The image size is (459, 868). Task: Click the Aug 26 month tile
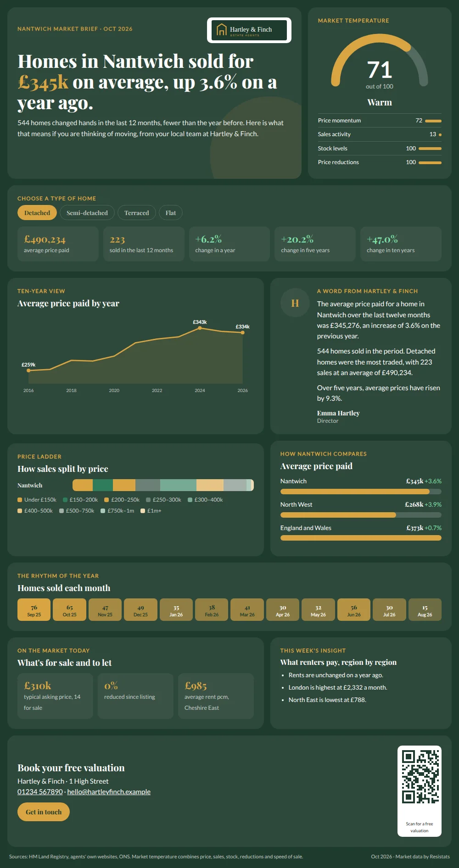(x=425, y=610)
